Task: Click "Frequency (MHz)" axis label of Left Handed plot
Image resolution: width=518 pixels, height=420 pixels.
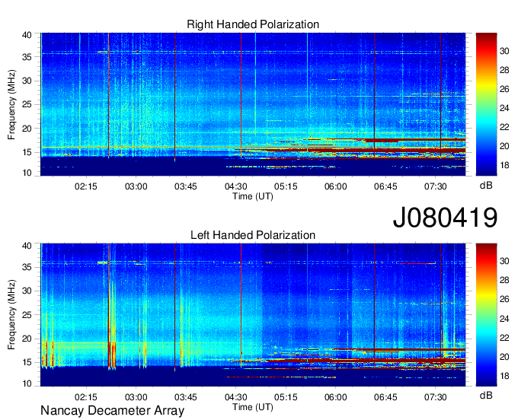Action: (x=11, y=315)
